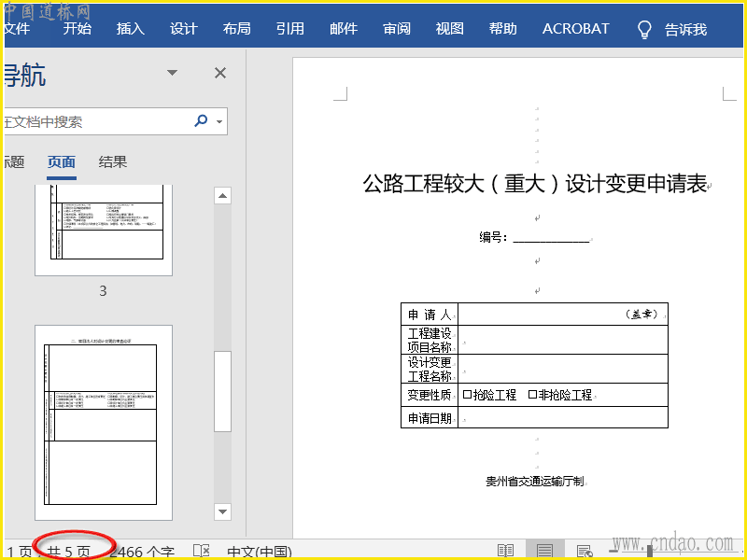
Task: Select the page 4 thumbnail
Action: pos(104,423)
